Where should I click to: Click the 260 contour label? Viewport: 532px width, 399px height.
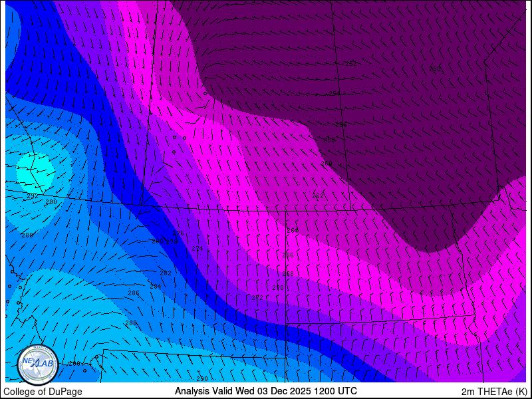pyautogui.click(x=327, y=164)
